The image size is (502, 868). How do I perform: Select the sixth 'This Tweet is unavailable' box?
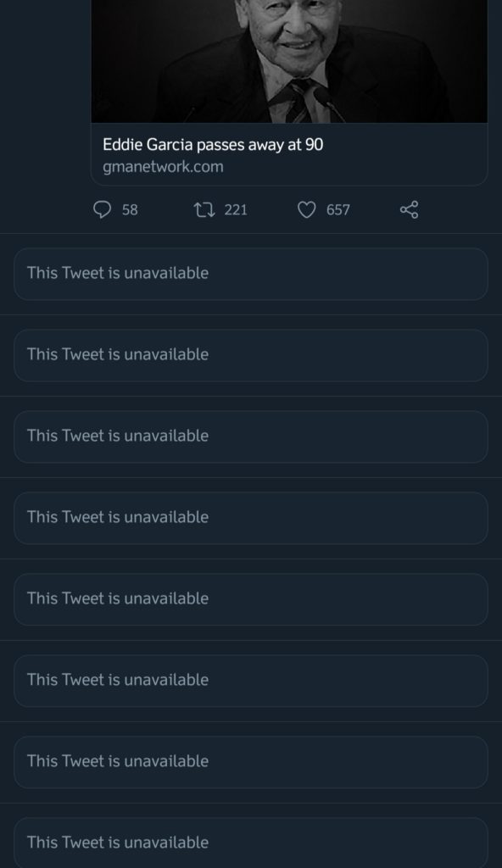tap(250, 681)
